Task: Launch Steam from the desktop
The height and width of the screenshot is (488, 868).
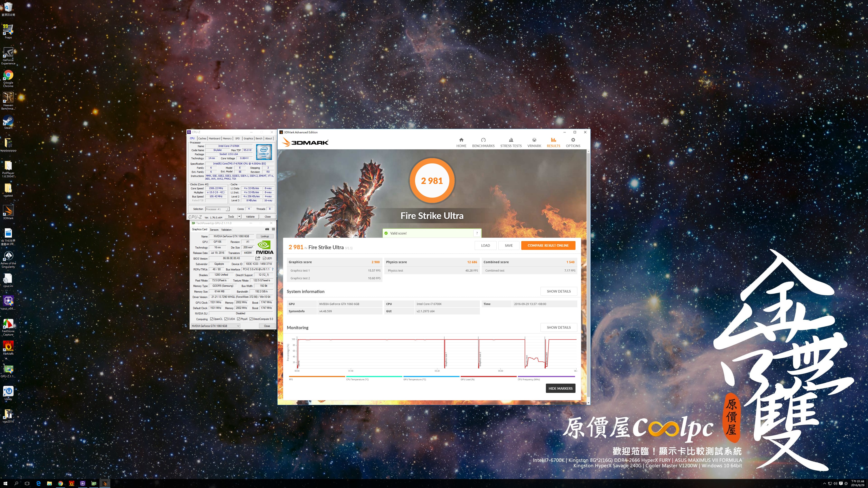Action: 8,122
